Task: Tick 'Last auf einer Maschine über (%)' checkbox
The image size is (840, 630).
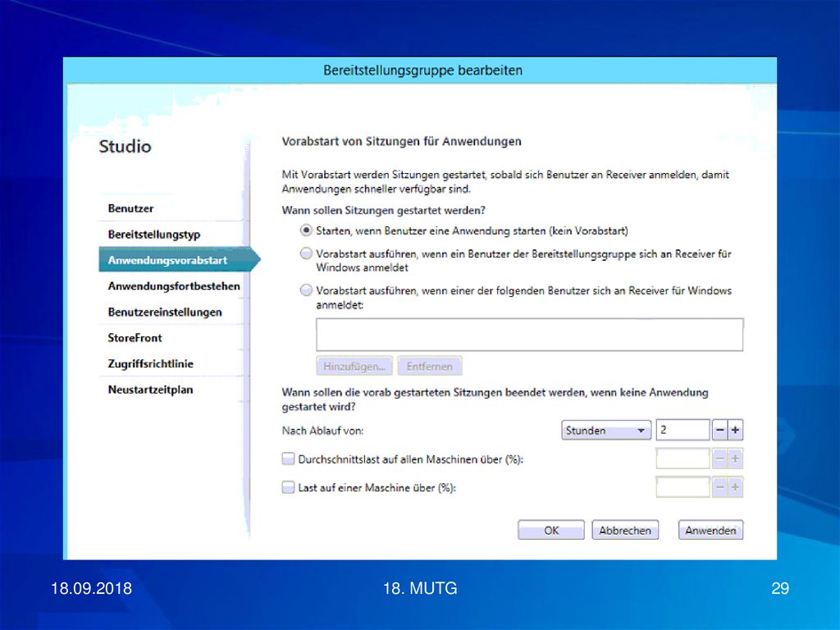Action: pyautogui.click(x=288, y=487)
